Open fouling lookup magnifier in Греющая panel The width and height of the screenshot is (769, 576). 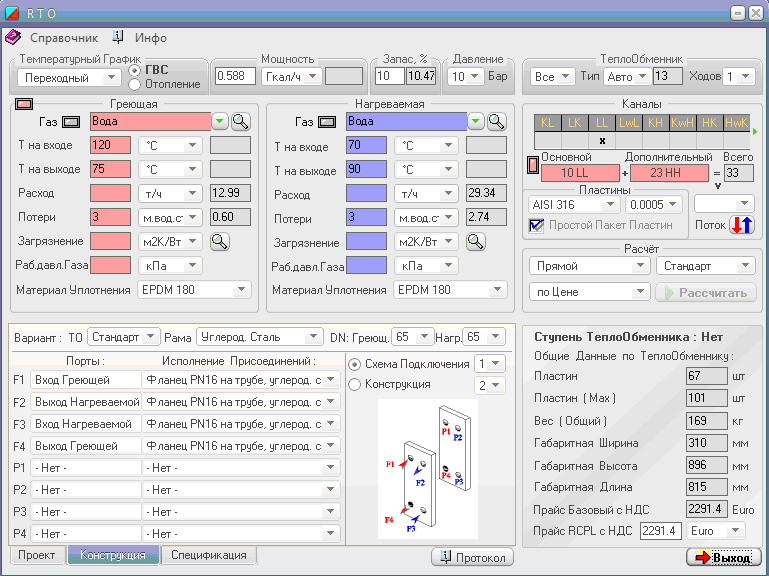(220, 241)
